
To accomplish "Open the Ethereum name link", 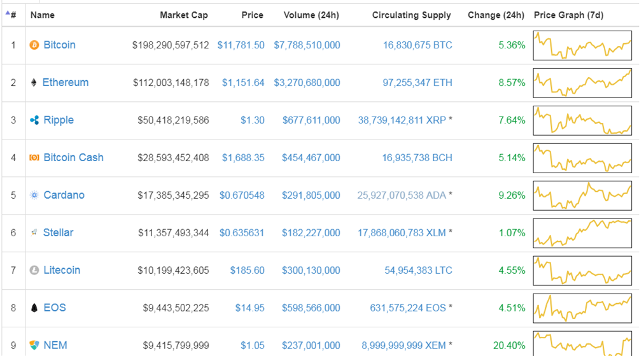I will pyautogui.click(x=66, y=82).
